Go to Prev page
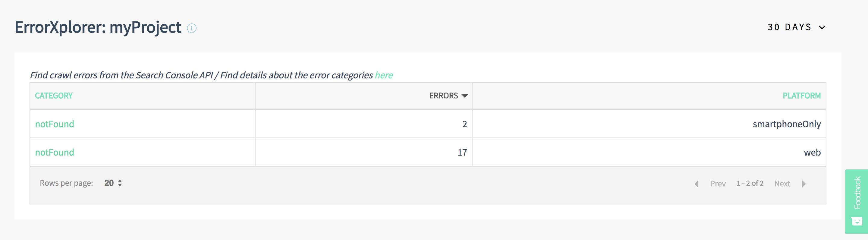868x240 pixels. tap(718, 183)
